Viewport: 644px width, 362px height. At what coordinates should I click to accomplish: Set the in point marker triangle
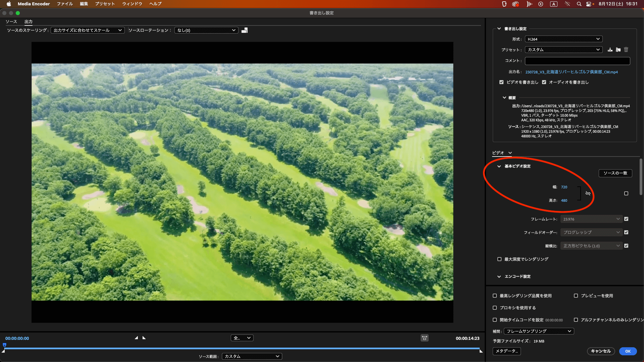(136, 338)
